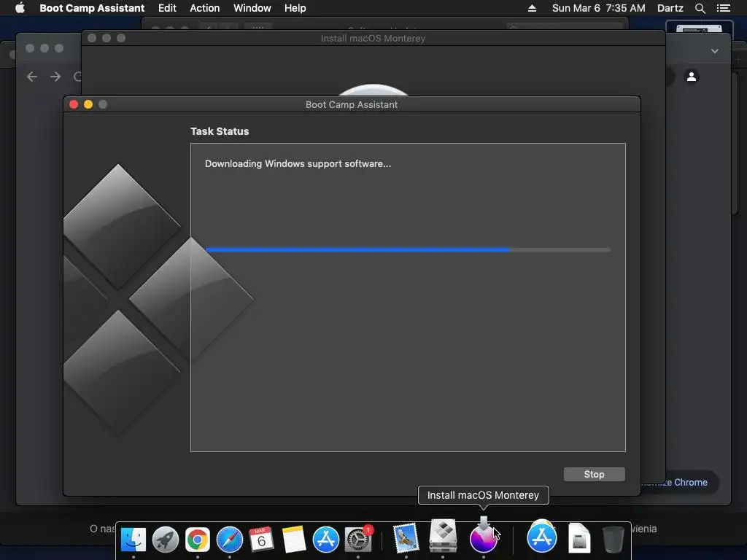Open the Help menu
The image size is (747, 560).
pyautogui.click(x=295, y=8)
